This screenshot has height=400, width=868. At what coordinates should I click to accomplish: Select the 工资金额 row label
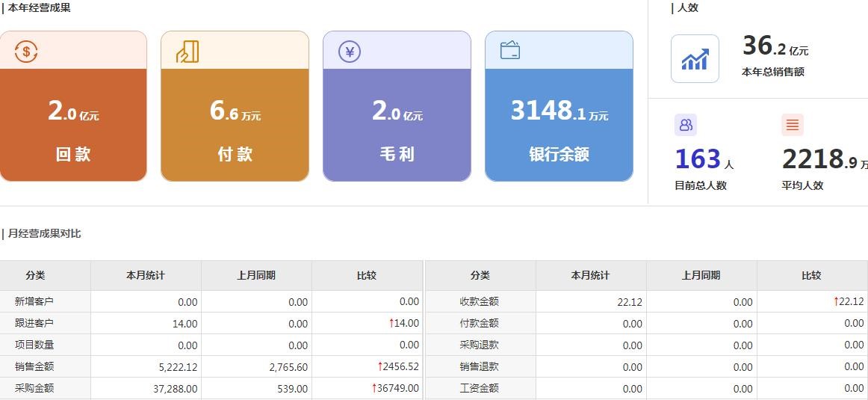480,388
